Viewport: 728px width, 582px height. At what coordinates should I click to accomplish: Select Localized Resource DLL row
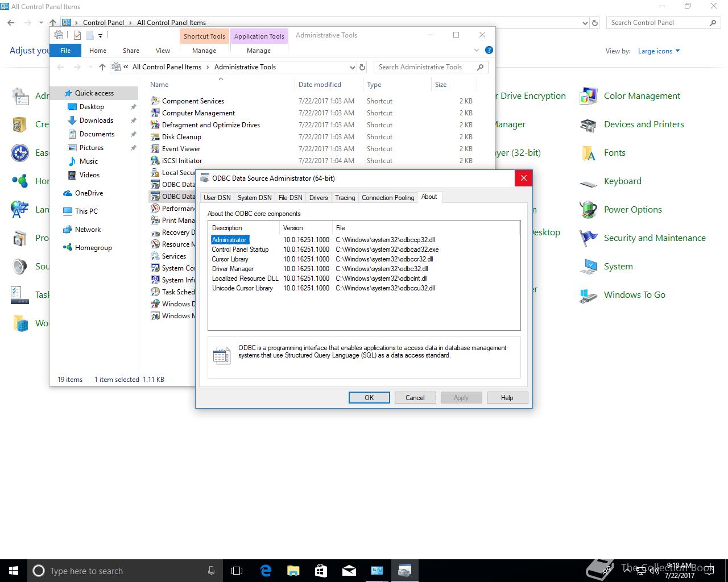[364, 278]
